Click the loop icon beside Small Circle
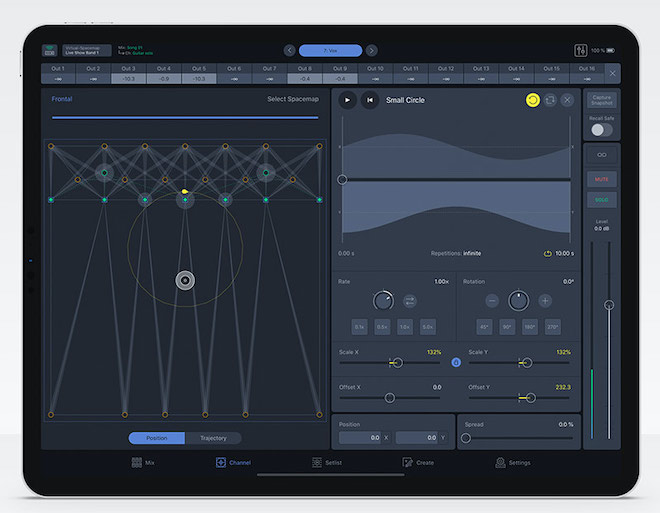This screenshot has height=513, width=660. [x=550, y=100]
